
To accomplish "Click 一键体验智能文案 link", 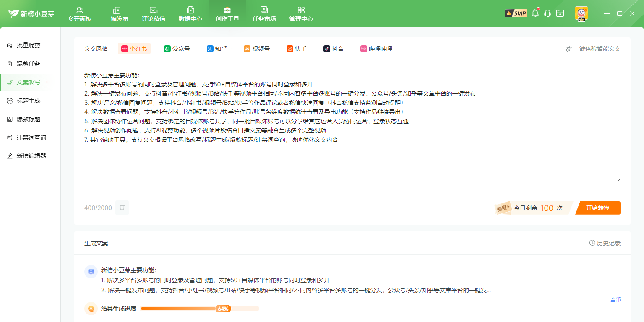I will [x=593, y=49].
